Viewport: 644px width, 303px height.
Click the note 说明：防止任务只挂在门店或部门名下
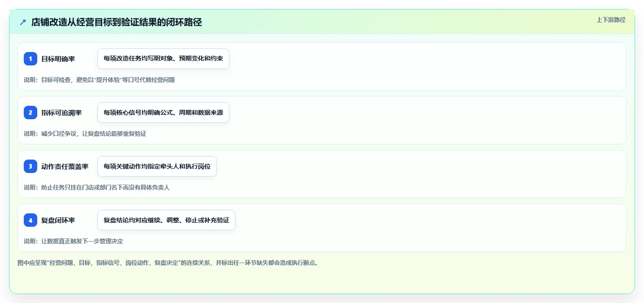coord(96,187)
